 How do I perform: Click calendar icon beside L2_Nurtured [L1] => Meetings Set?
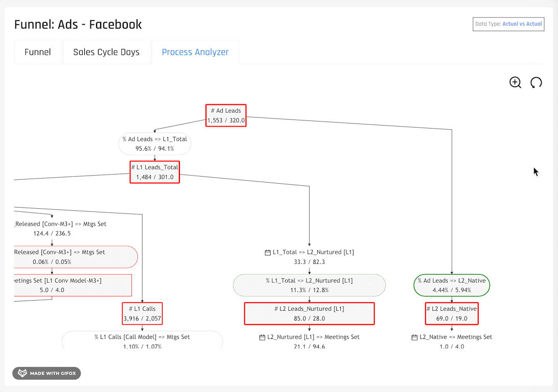pyautogui.click(x=262, y=337)
